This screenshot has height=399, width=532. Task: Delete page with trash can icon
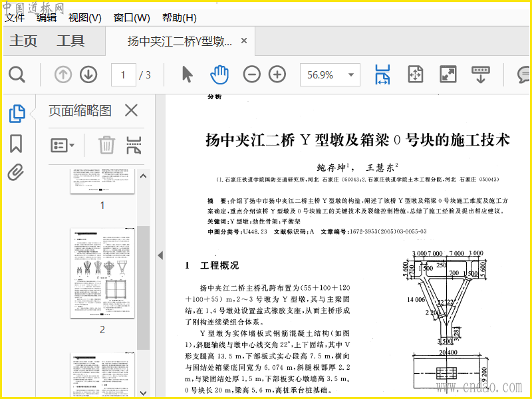[x=106, y=145]
